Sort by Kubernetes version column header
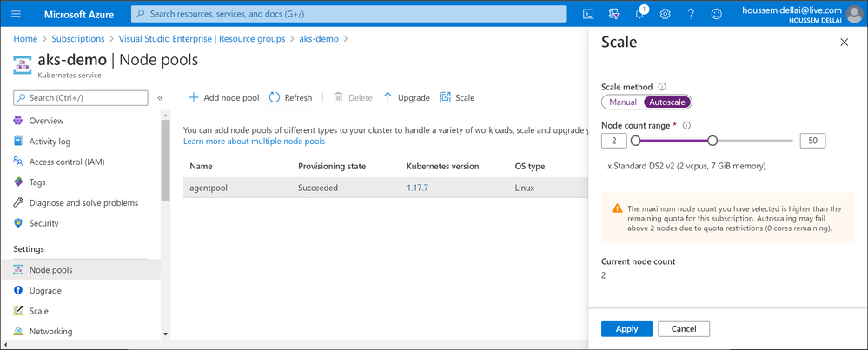This screenshot has width=868, height=350. point(443,167)
